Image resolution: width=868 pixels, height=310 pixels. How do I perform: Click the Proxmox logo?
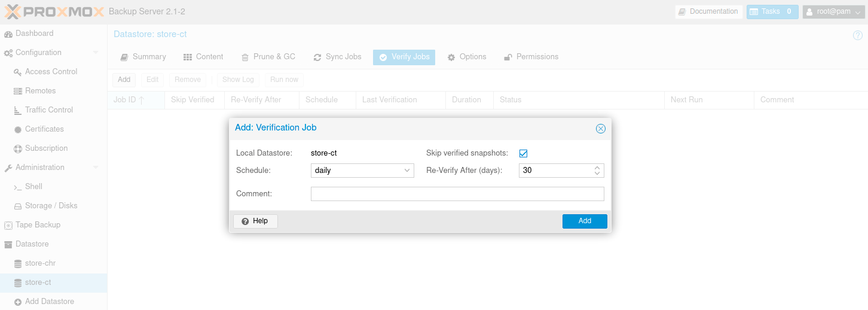coord(54,11)
